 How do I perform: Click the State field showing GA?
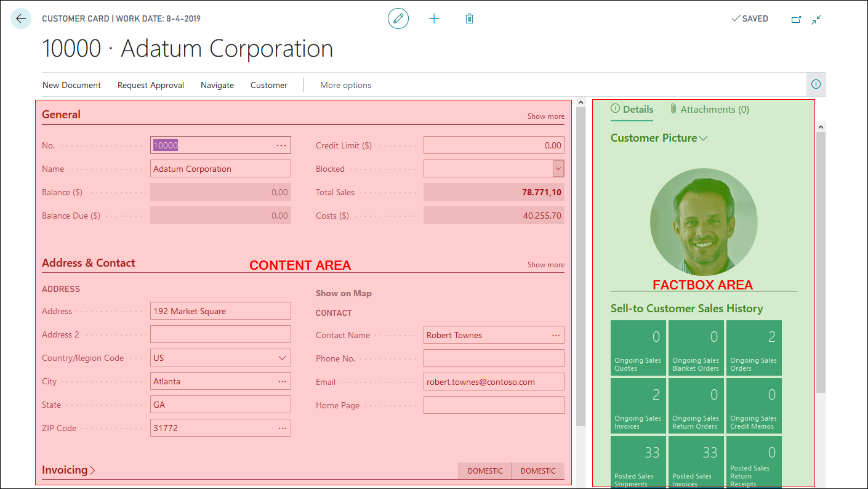[220, 405]
